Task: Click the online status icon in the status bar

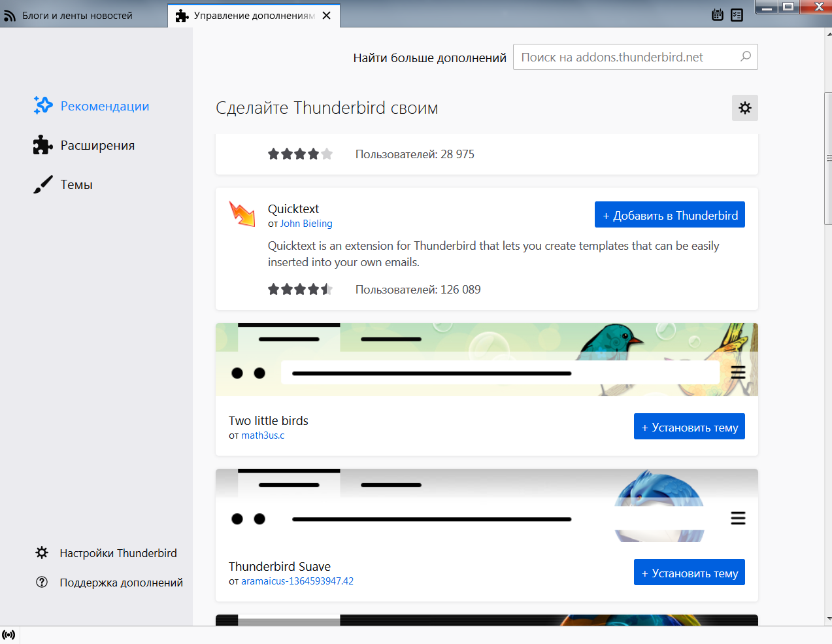Action: 9,635
